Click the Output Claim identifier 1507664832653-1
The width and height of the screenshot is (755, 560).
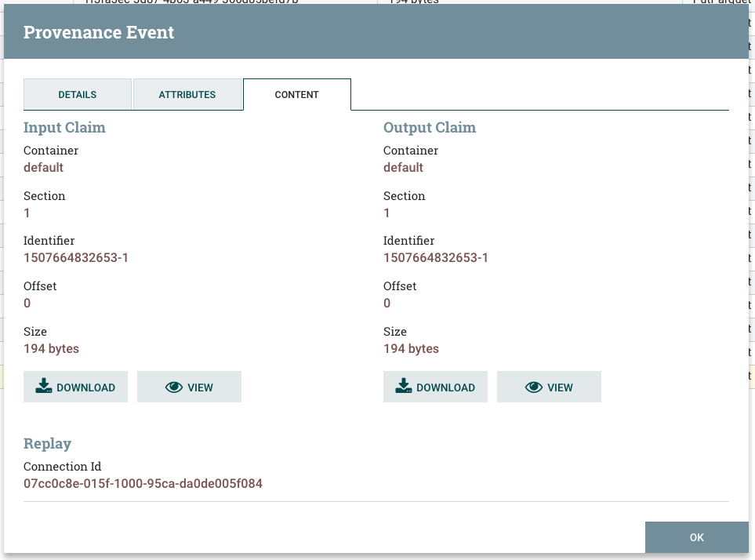click(437, 257)
